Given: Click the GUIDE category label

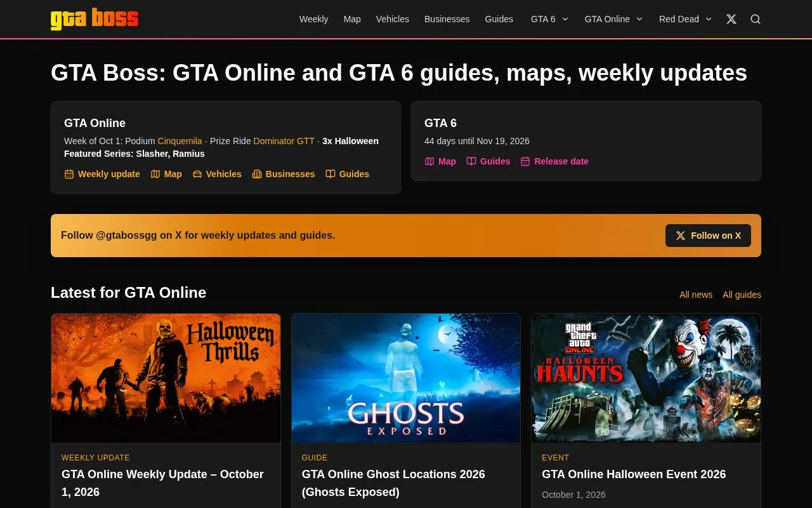Looking at the screenshot, I should [315, 458].
